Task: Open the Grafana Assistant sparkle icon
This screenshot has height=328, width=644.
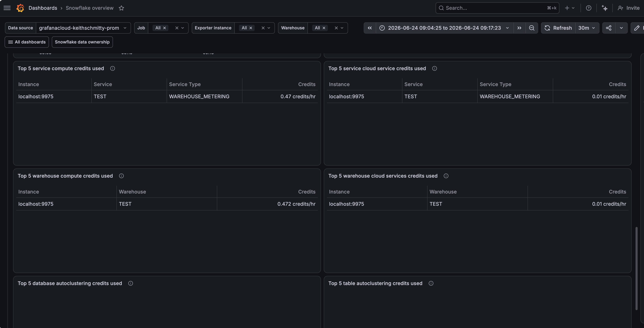Action: click(604, 8)
